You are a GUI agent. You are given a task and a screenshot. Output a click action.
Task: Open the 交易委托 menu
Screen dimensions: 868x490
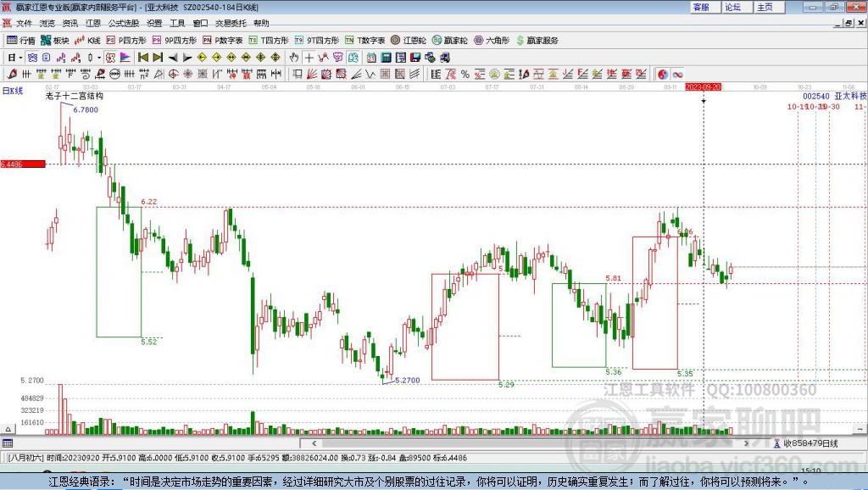click(231, 23)
